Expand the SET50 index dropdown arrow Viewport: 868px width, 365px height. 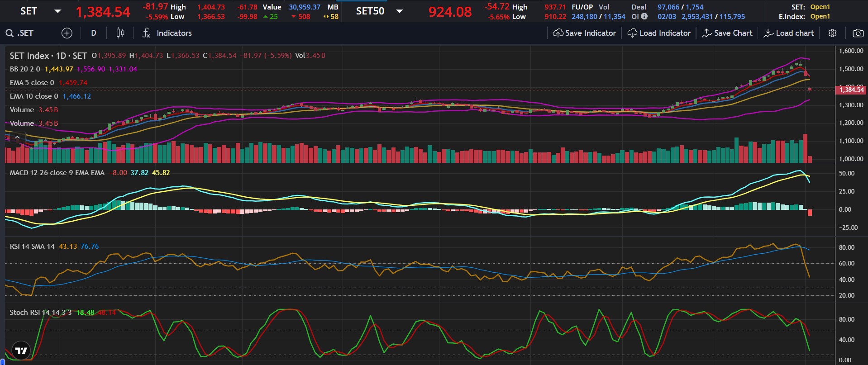[x=399, y=11]
